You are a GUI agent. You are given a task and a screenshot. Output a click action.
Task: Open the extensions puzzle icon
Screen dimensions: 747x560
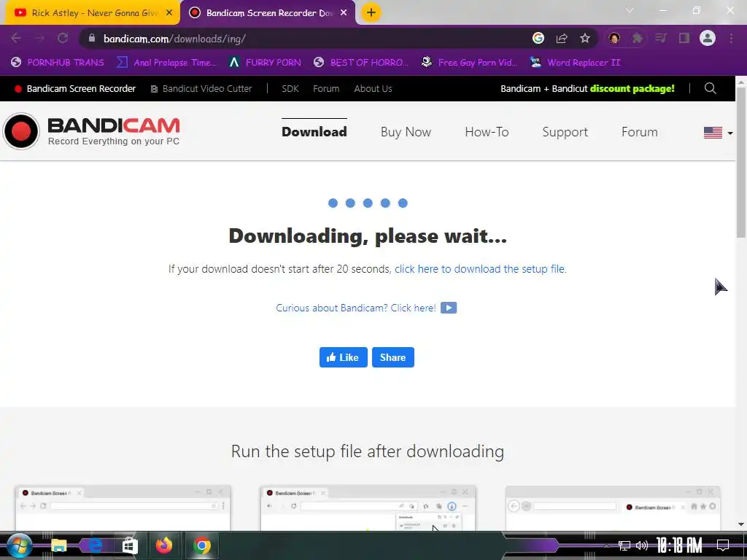pos(638,38)
